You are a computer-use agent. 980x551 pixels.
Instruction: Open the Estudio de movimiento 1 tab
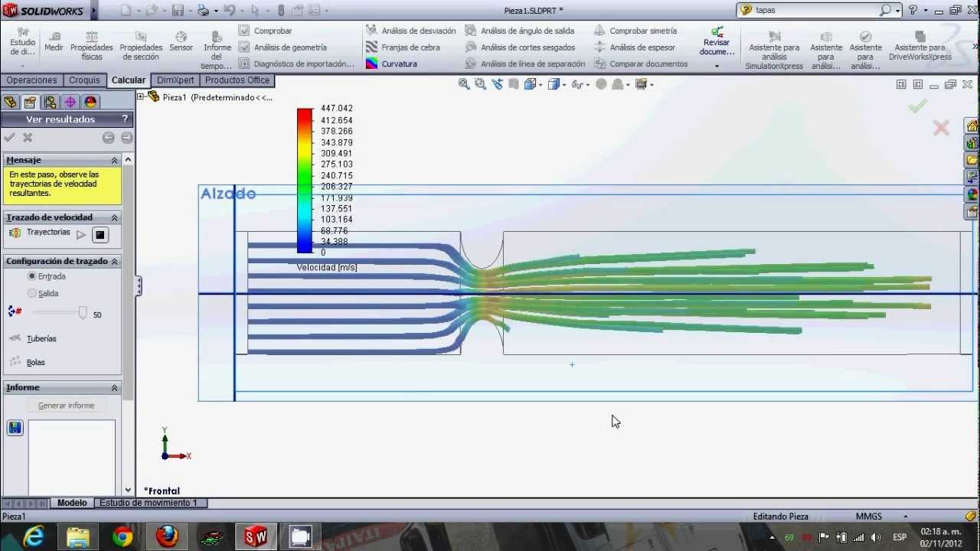pos(149,503)
